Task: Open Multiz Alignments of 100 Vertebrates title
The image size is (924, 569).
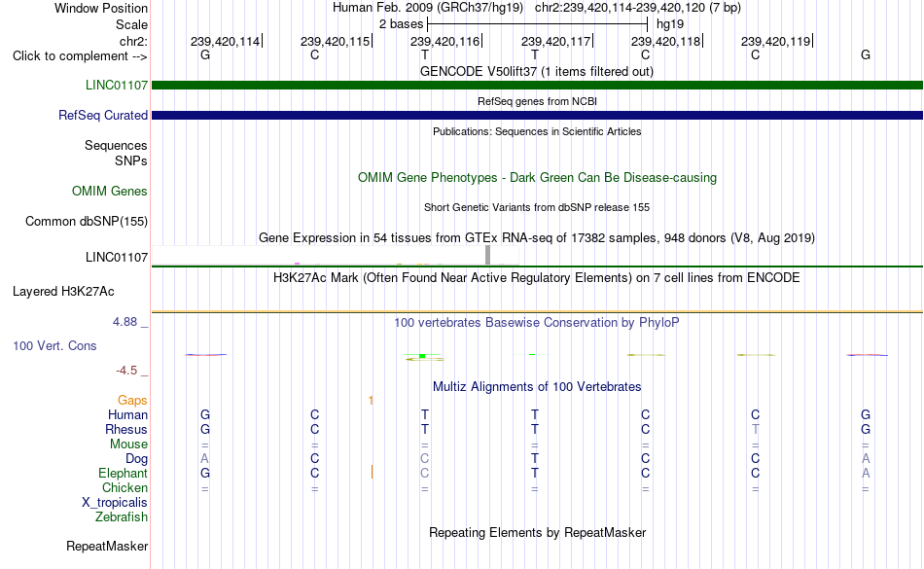Action: click(x=537, y=387)
